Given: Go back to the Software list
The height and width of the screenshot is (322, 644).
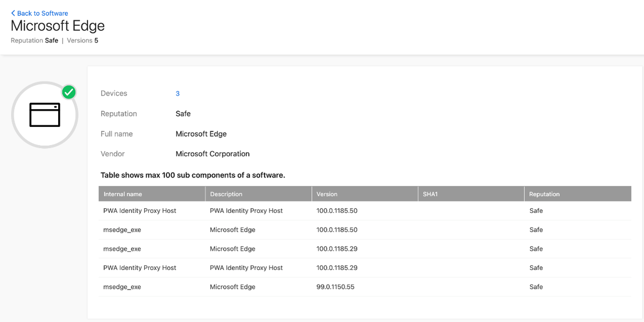Looking at the screenshot, I should (39, 13).
